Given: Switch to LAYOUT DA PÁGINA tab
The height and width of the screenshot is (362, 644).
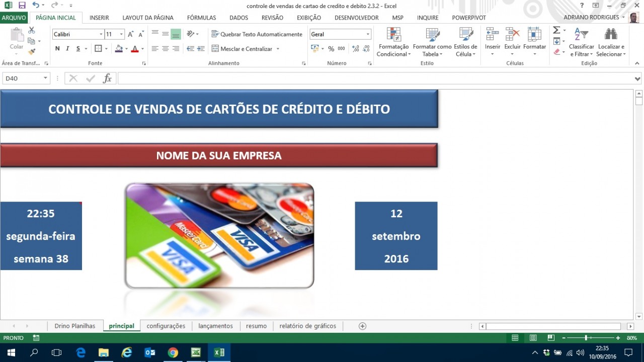Looking at the screenshot, I should [x=148, y=18].
